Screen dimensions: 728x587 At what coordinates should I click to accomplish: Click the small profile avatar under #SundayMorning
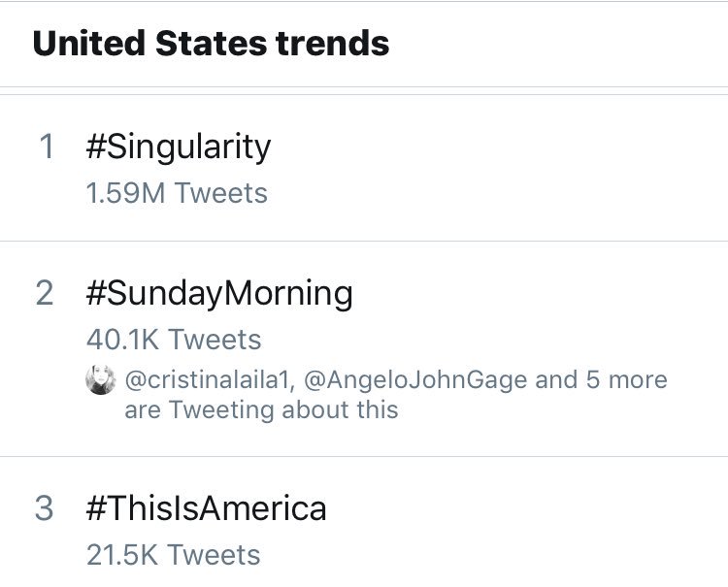(101, 379)
